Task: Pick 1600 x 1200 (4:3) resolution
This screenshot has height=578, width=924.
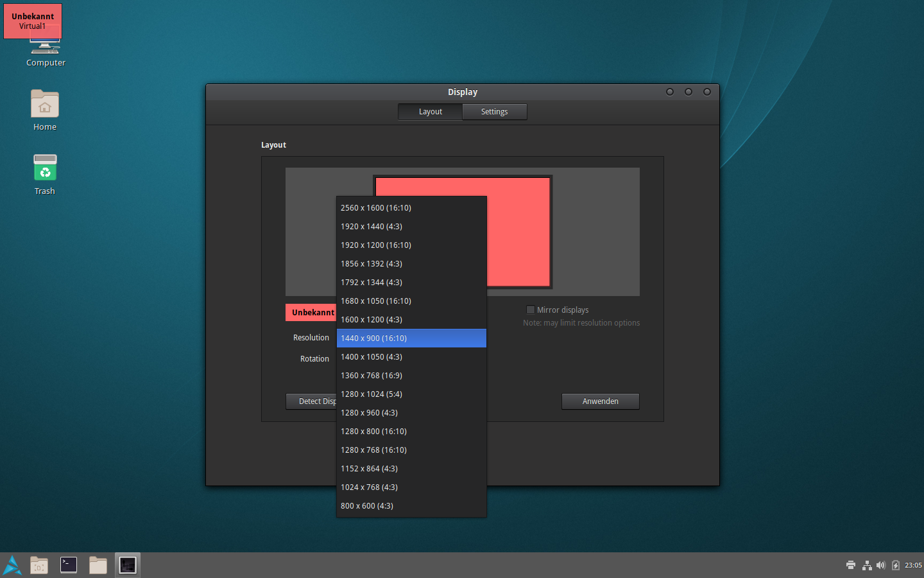Action: point(411,320)
